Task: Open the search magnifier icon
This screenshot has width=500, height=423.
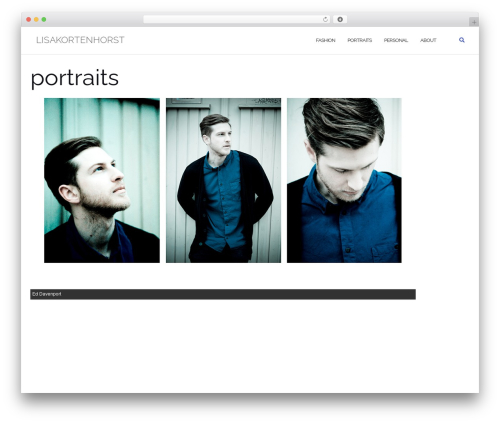Action: 462,40
